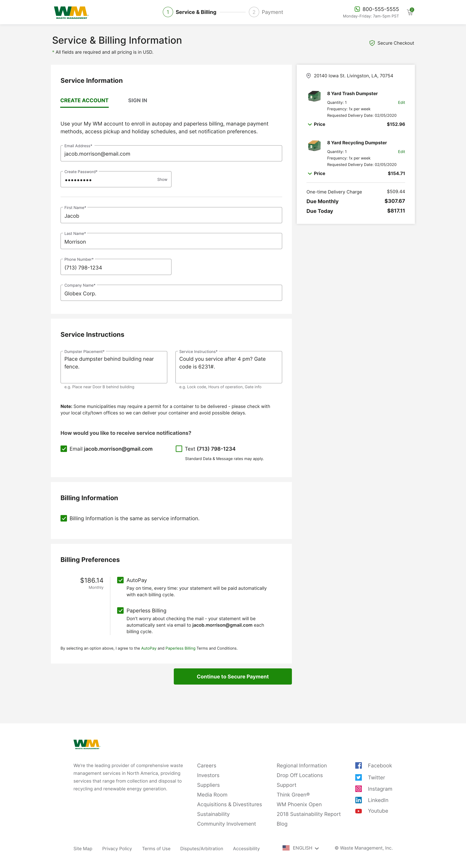
Task: Click the WM Waste Management header logo
Action: (x=71, y=12)
